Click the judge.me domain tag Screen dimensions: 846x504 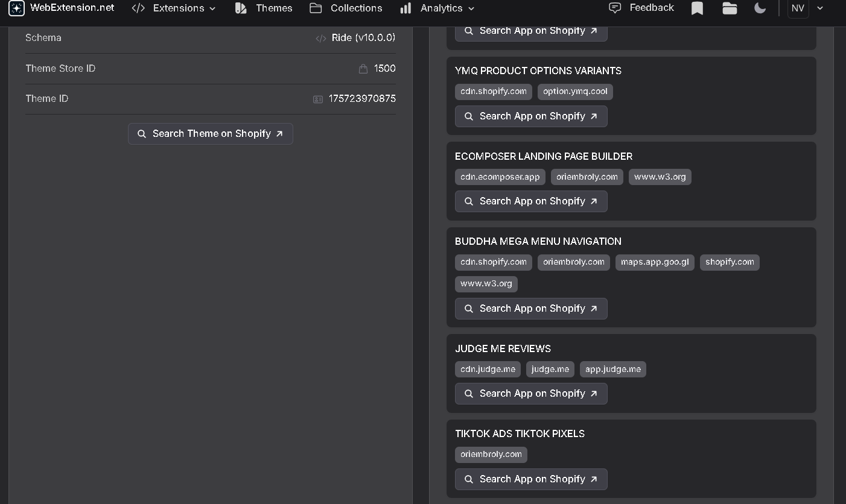point(550,370)
